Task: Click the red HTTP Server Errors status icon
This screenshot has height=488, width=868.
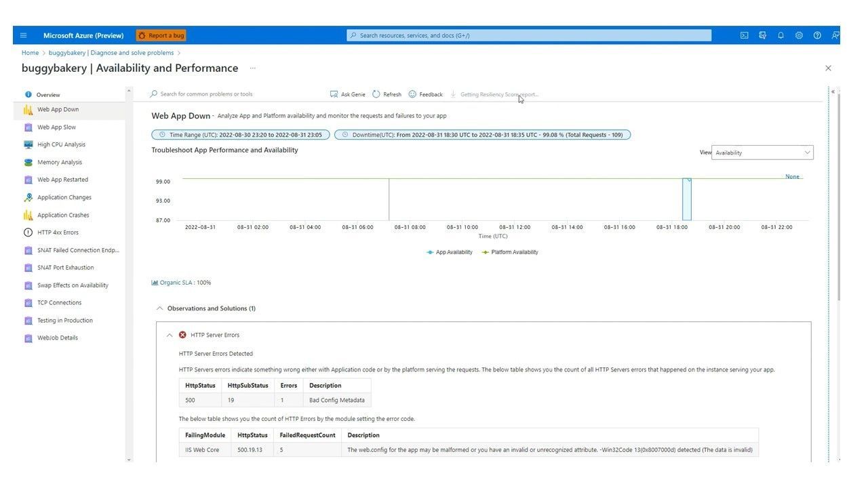Action: pyautogui.click(x=182, y=335)
